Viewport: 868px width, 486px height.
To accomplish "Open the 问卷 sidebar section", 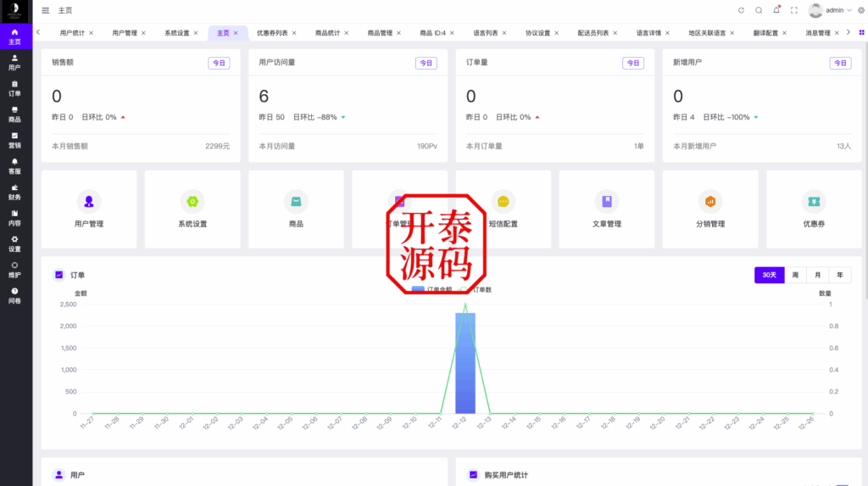I will coord(15,296).
